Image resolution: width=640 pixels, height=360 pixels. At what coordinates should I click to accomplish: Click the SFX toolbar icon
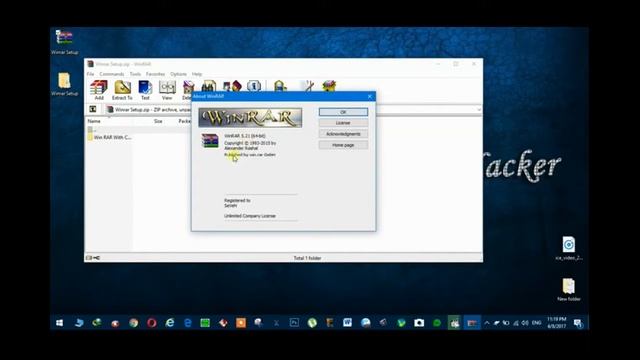tap(329, 86)
